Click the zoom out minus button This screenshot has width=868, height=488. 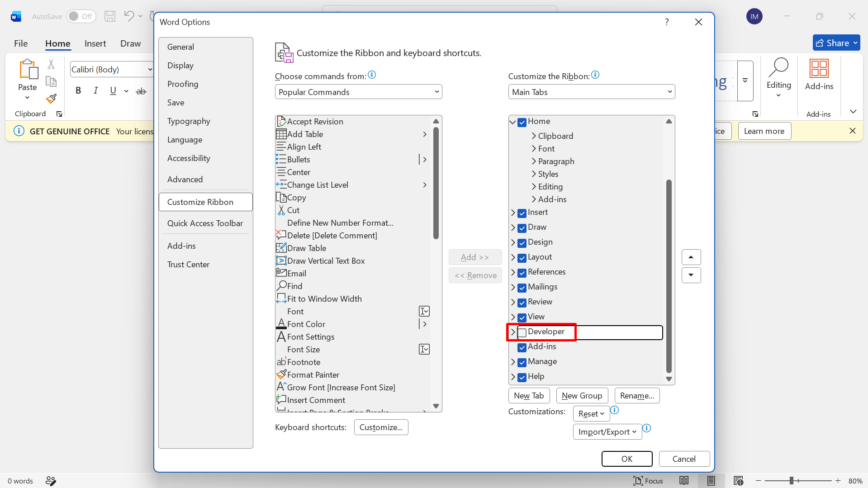point(759,481)
